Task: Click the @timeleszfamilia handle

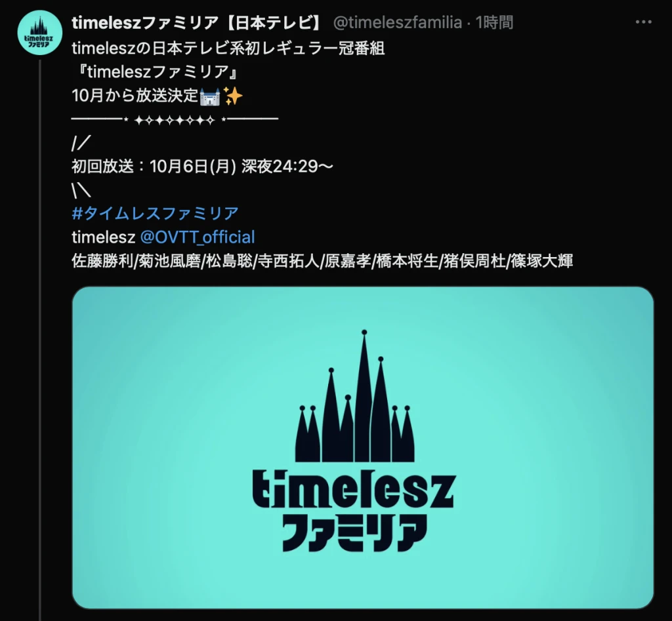Action: coord(397,22)
